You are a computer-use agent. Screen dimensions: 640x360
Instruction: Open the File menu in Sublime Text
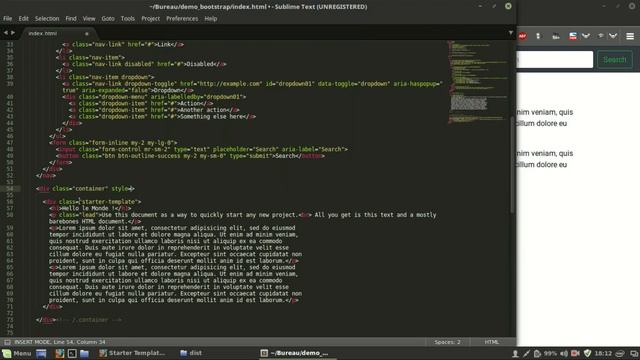[x=7, y=19]
